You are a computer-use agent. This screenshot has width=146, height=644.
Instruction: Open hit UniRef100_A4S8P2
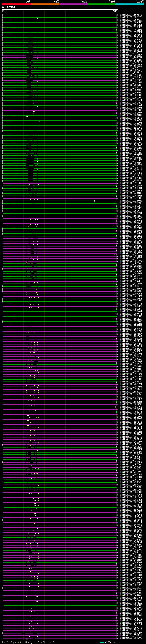tap(131, 30)
